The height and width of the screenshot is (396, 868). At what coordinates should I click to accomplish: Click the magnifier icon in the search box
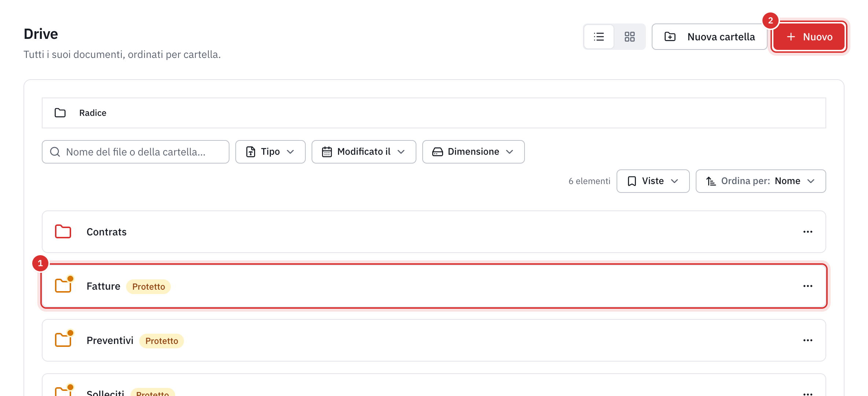(55, 152)
